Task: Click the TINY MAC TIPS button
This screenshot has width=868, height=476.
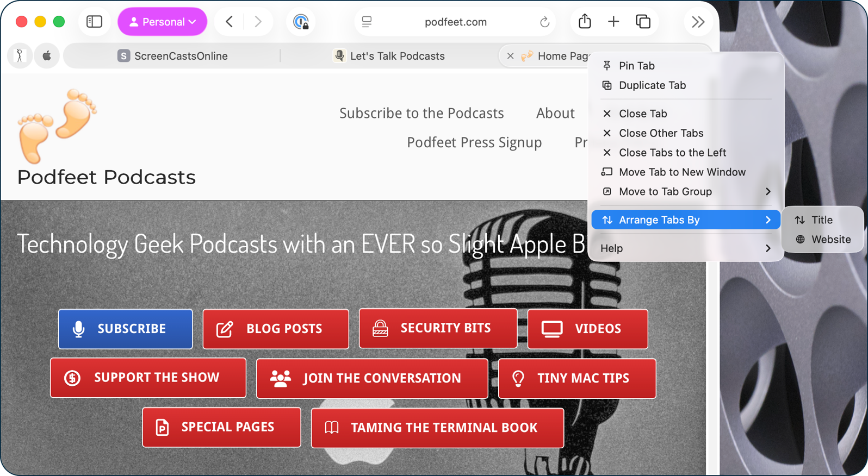Action: [577, 378]
